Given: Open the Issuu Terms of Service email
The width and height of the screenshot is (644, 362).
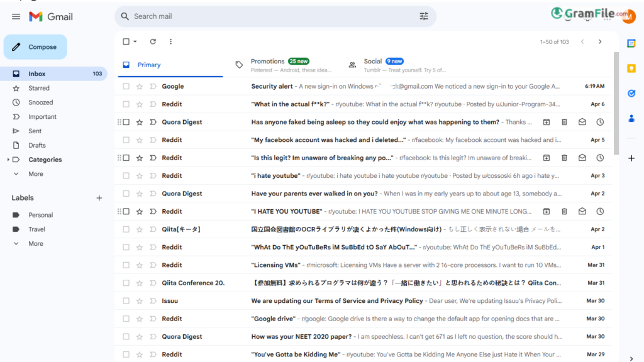Looking at the screenshot, I should pyautogui.click(x=364, y=301).
